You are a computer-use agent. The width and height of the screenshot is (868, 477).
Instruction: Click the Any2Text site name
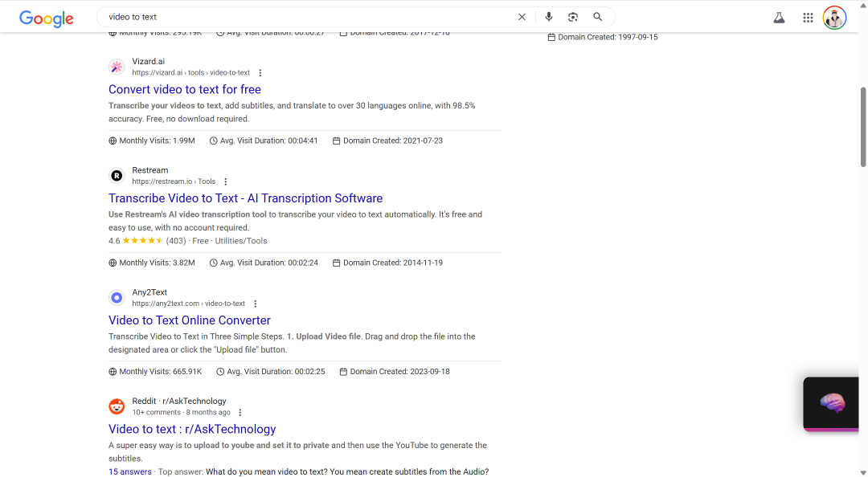(x=149, y=292)
